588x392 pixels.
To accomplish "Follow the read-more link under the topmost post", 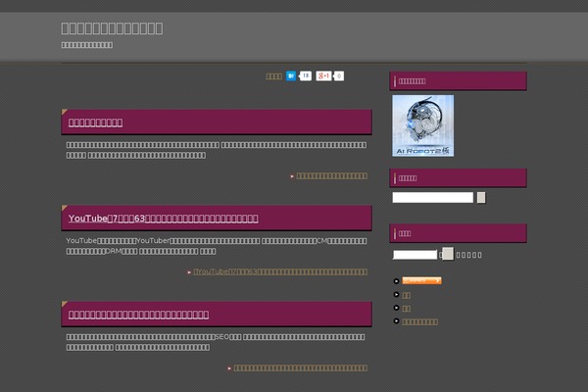I will coord(332,176).
